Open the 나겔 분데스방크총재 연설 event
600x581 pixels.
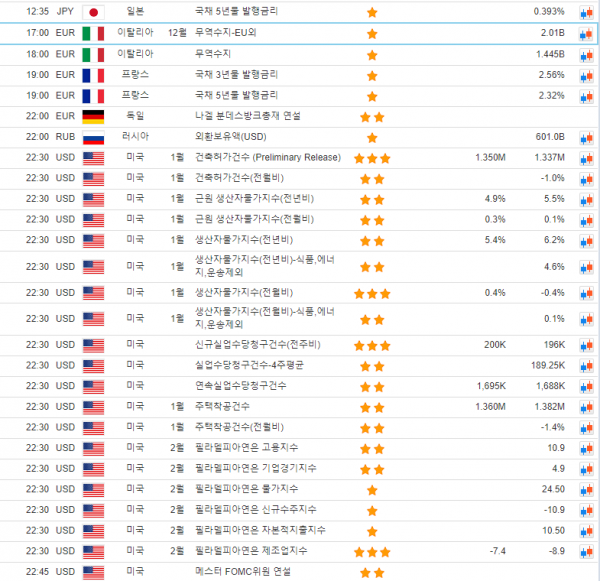[x=249, y=116]
